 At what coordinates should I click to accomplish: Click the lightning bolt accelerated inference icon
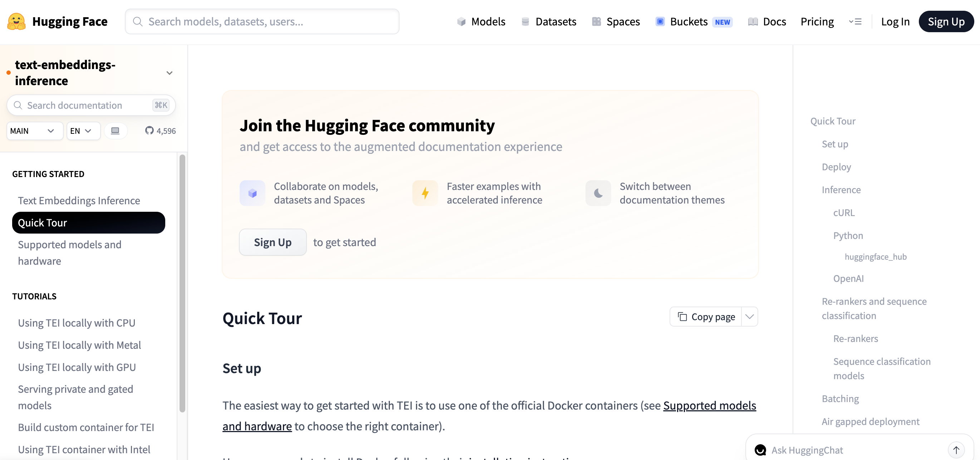tap(425, 193)
